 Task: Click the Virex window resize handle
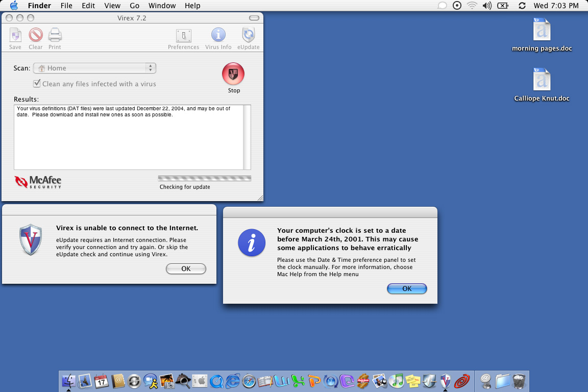(260, 198)
